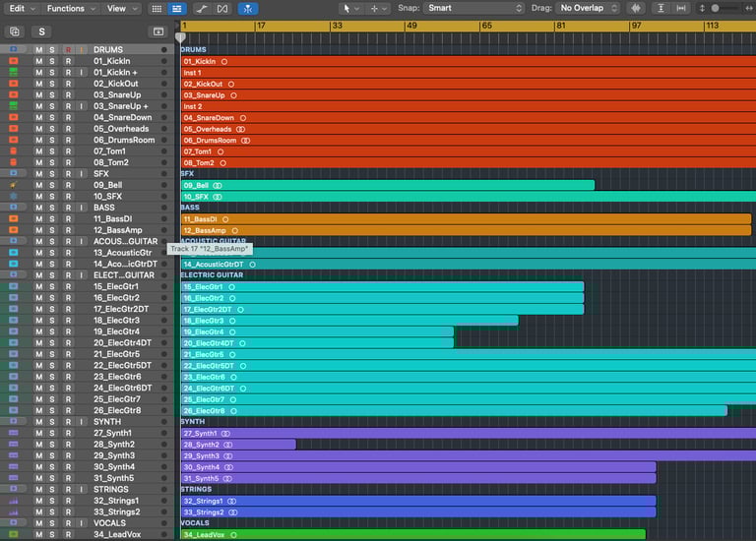Click the 29_Synth3 keyboard track icon
756x541 pixels.
pos(14,455)
